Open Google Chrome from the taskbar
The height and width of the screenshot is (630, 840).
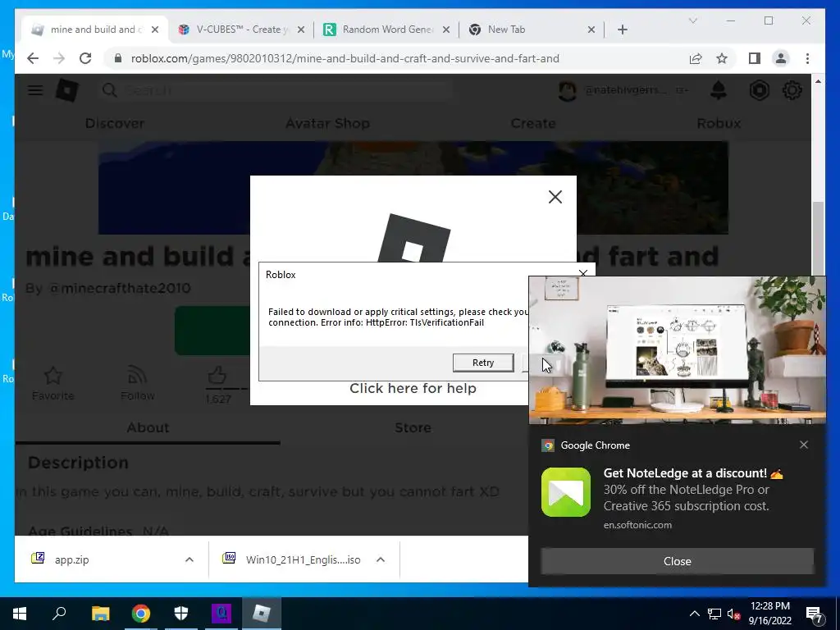[x=140, y=614]
